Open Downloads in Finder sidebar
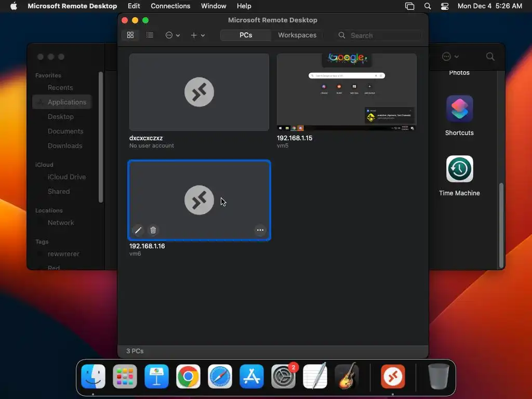The width and height of the screenshot is (532, 399). point(65,145)
